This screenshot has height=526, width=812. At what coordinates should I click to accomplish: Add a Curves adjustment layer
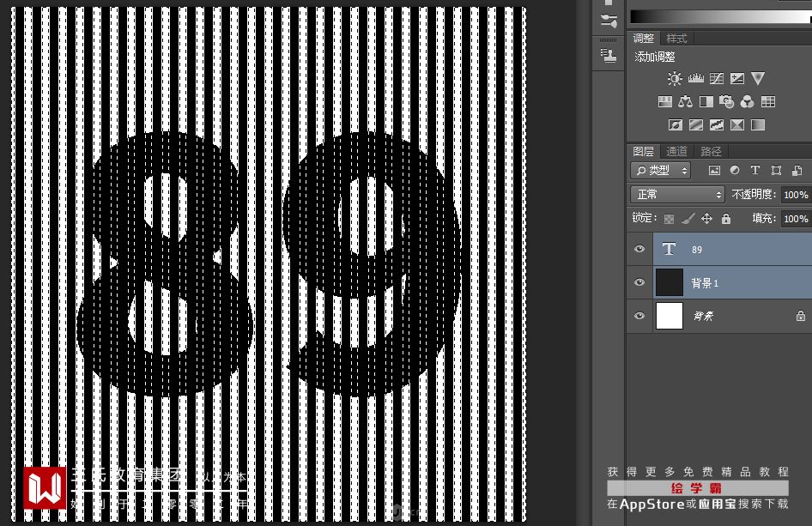click(x=716, y=79)
